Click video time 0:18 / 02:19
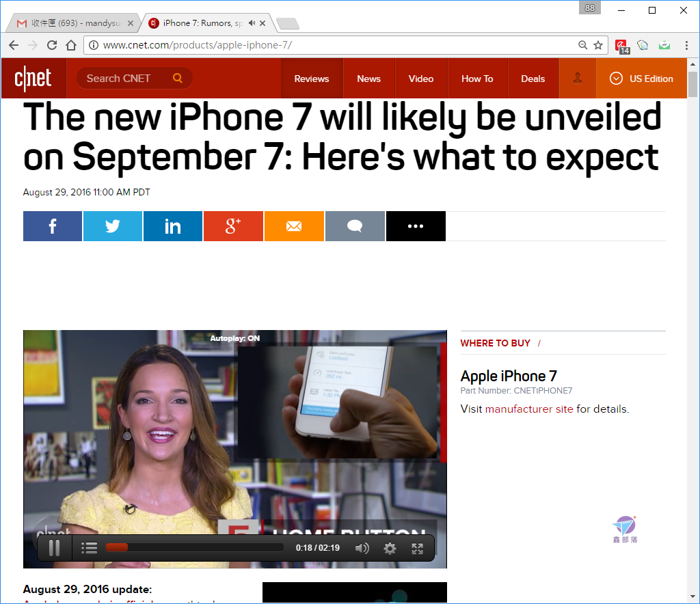The image size is (700, 604). point(317,548)
